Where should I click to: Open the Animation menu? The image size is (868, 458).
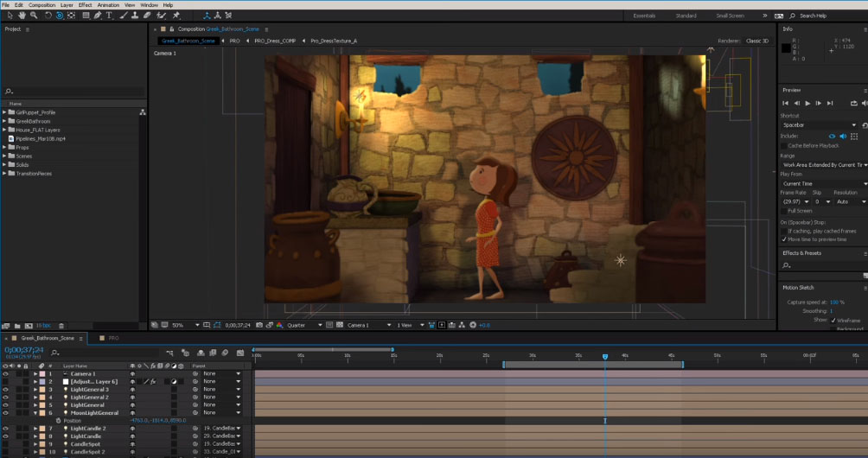pyautogui.click(x=108, y=5)
